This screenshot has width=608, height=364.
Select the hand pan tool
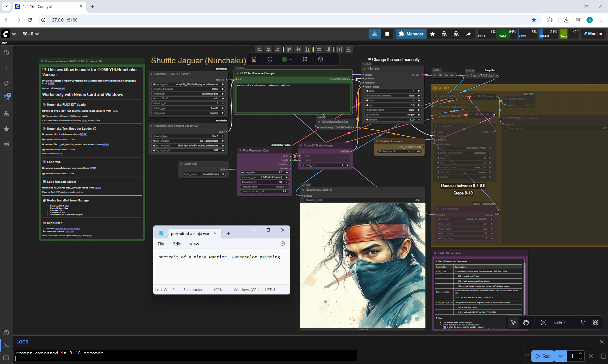526,322
